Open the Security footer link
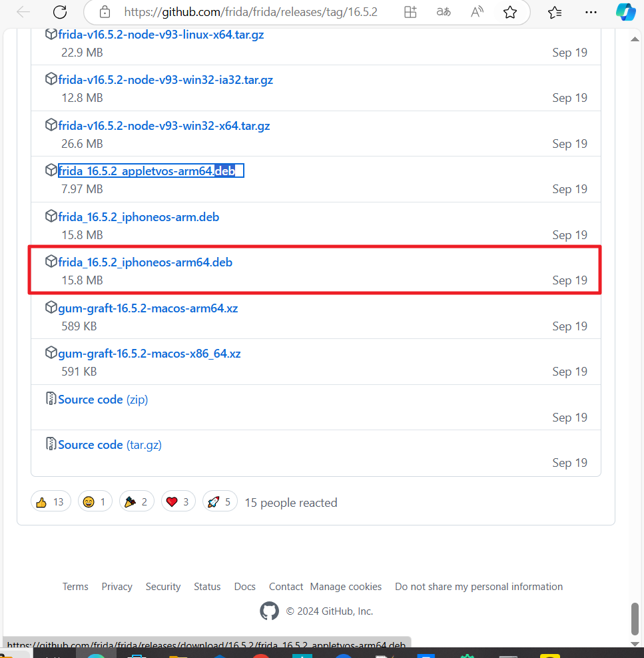644x658 pixels. [x=163, y=587]
